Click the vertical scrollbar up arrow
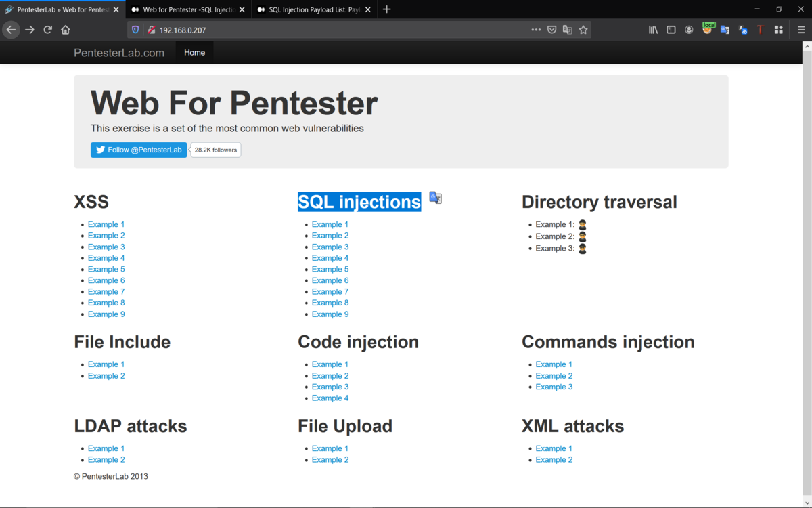 click(807, 47)
